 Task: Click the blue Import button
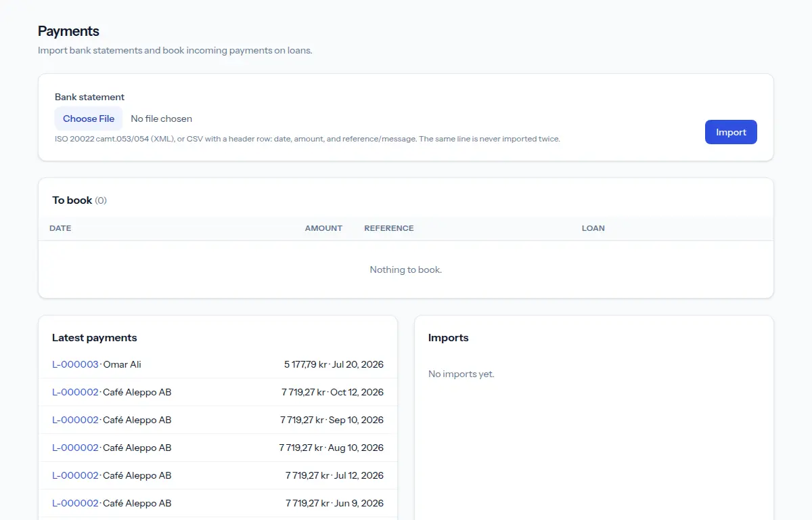pos(731,132)
